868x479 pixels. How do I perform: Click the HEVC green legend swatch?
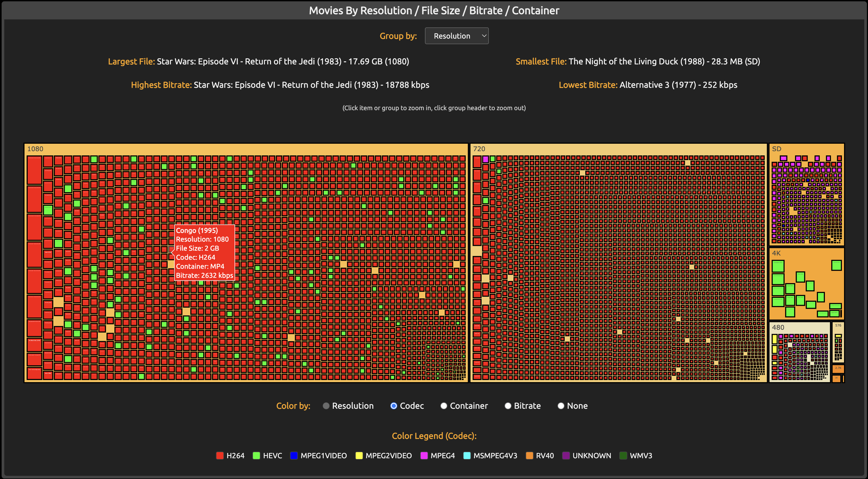pyautogui.click(x=256, y=456)
